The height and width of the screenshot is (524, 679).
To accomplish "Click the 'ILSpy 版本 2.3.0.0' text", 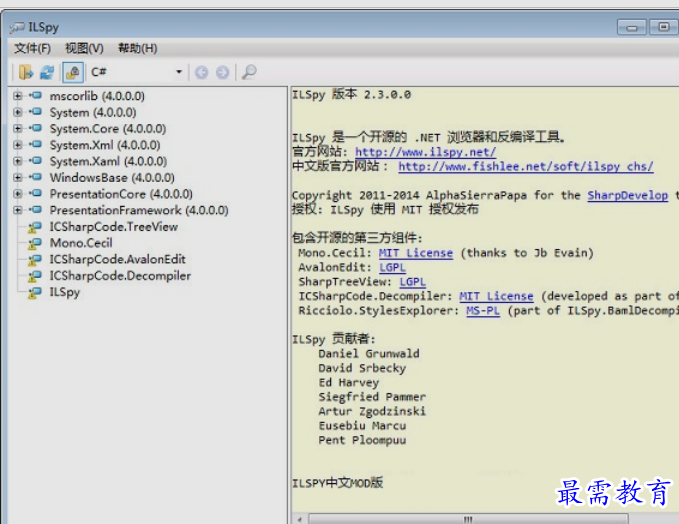I will (x=352, y=94).
